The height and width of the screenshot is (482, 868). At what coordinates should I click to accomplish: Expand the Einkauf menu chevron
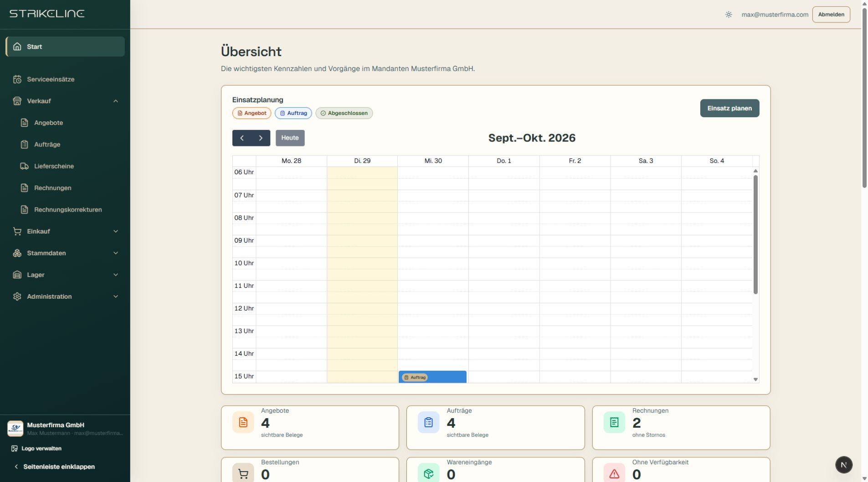tap(116, 231)
